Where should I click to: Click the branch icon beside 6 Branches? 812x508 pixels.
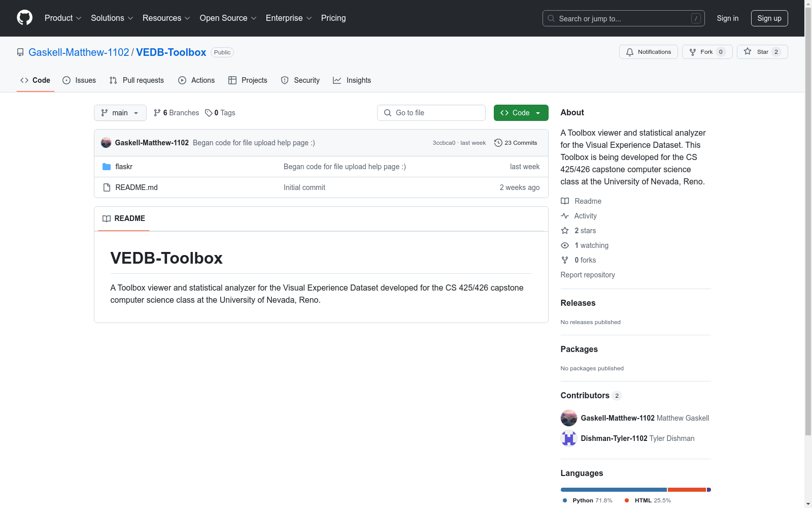157,113
